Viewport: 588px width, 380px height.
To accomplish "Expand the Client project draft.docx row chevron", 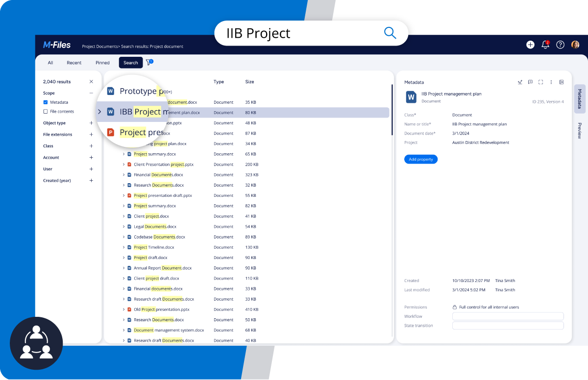I will [x=123, y=278].
